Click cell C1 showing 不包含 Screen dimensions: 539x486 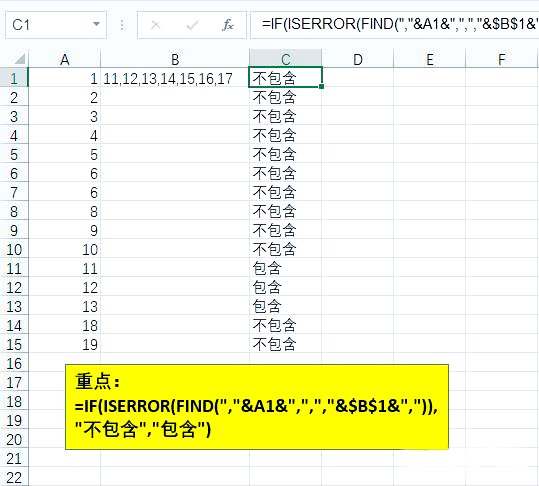[x=285, y=78]
